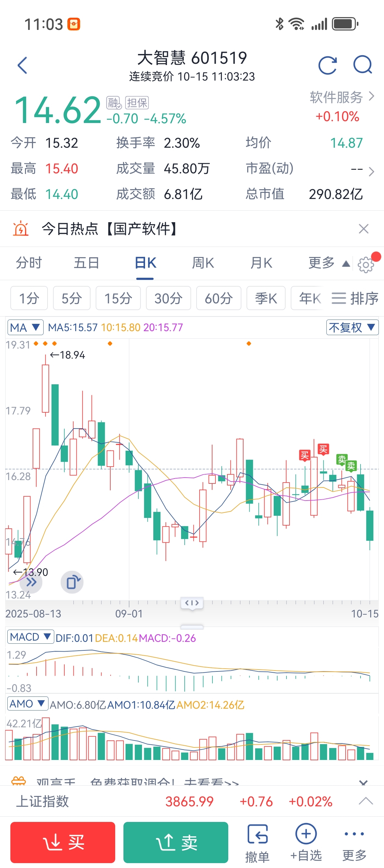Viewport: 384px width, 868px height.
Task: Open the search magnifier icon
Action: click(x=362, y=65)
